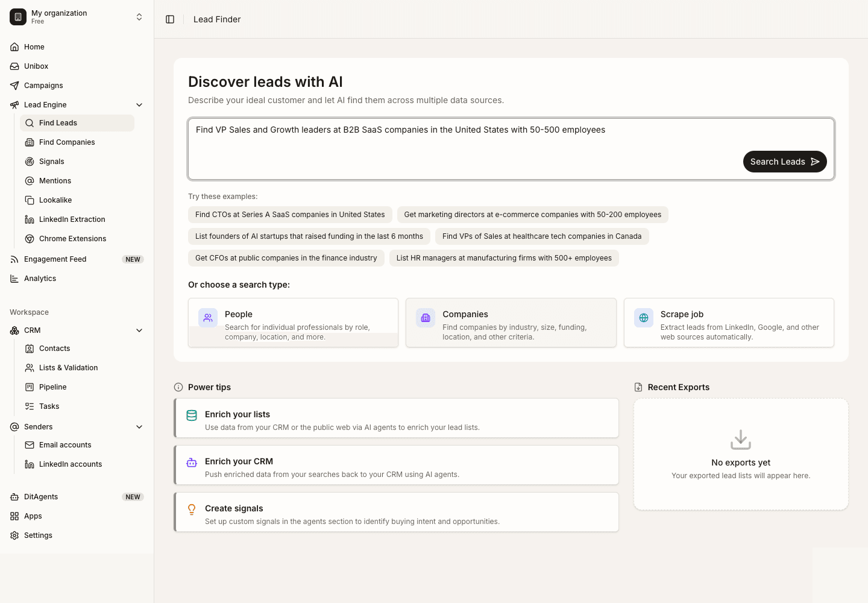Open Home in the sidebar

click(77, 47)
